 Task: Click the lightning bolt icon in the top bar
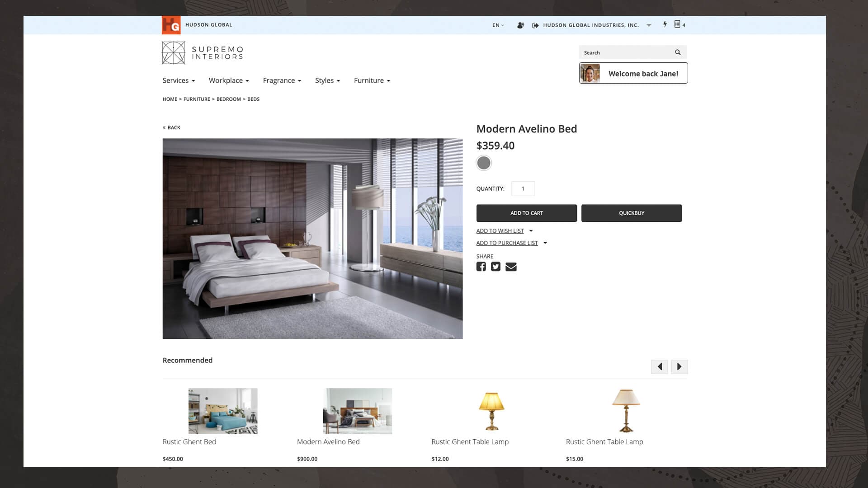(665, 25)
